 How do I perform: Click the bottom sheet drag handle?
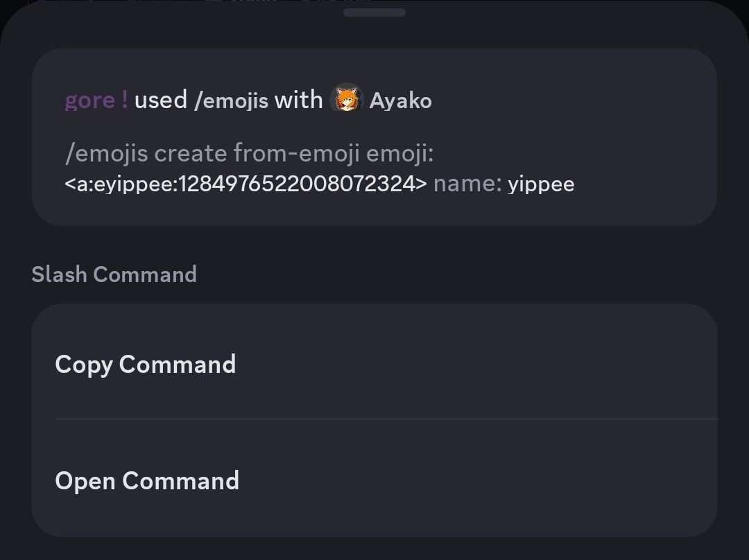[x=374, y=12]
